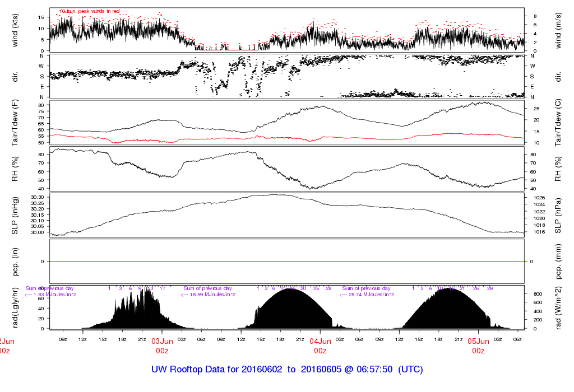Click the 'rad(Lgly/hr)' axis label

[16, 307]
